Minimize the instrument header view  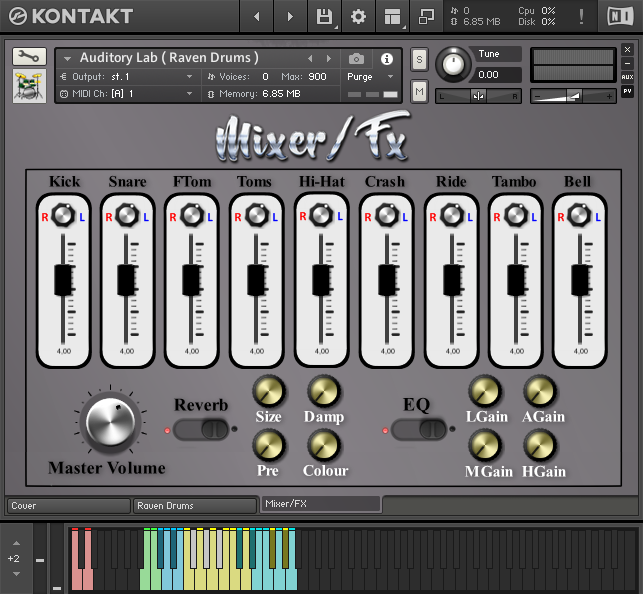627,64
